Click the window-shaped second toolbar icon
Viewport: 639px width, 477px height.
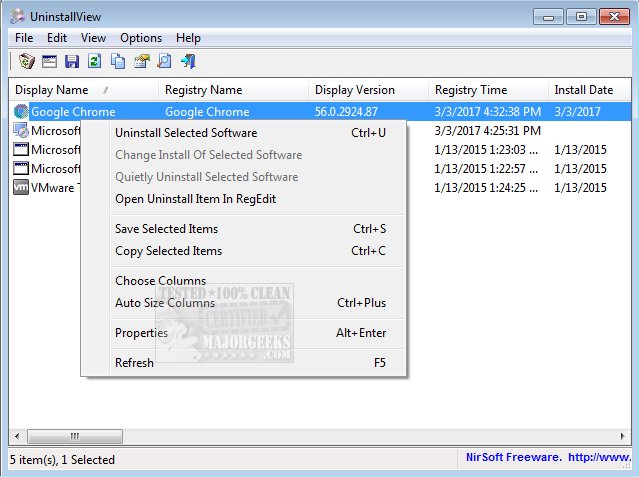coord(49,62)
